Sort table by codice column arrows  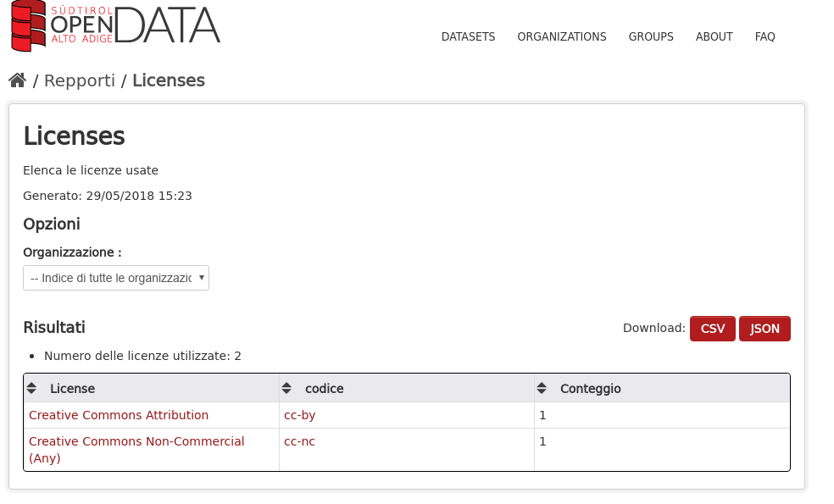286,388
